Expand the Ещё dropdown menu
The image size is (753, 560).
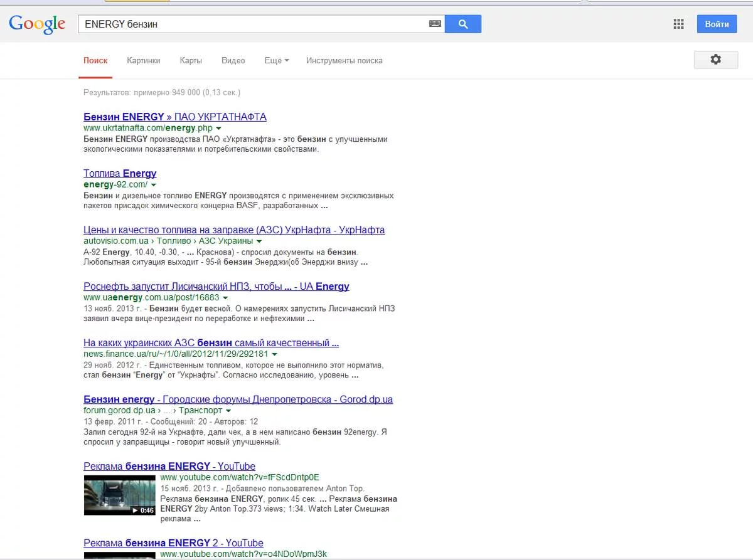point(276,61)
